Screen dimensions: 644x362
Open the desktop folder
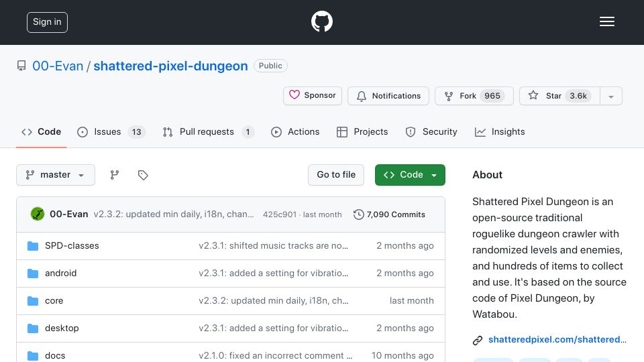coord(62,328)
